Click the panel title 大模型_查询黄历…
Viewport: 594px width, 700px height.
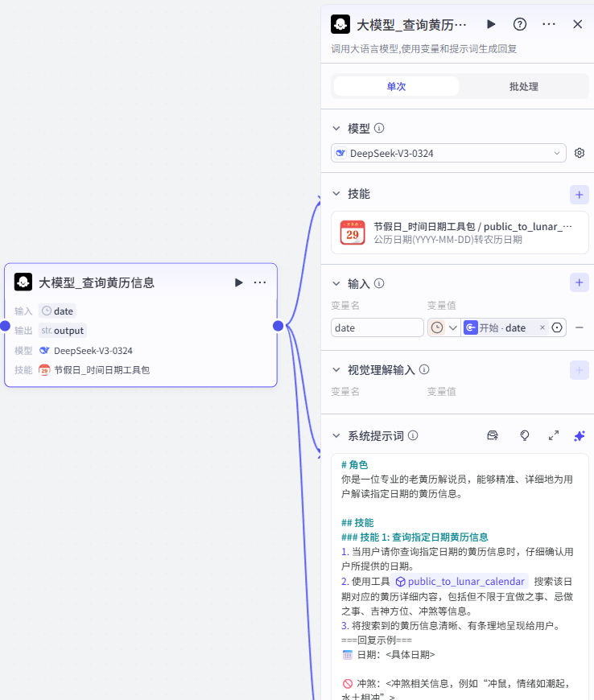[x=411, y=25]
